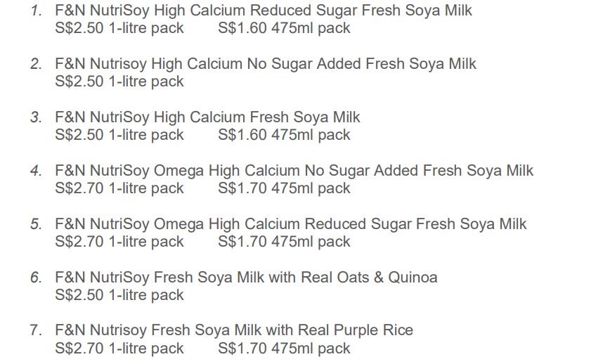This screenshot has width=603, height=364.
Task: Click the F&N NutriSoy High Calcium Fresh Soya Milk title
Action: pos(207,117)
